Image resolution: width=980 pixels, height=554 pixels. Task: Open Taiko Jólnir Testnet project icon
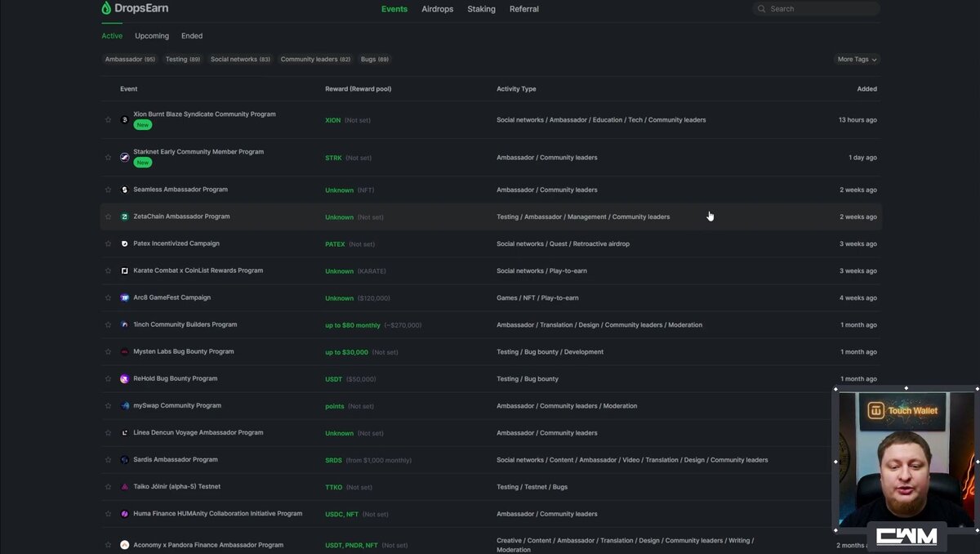pos(125,486)
